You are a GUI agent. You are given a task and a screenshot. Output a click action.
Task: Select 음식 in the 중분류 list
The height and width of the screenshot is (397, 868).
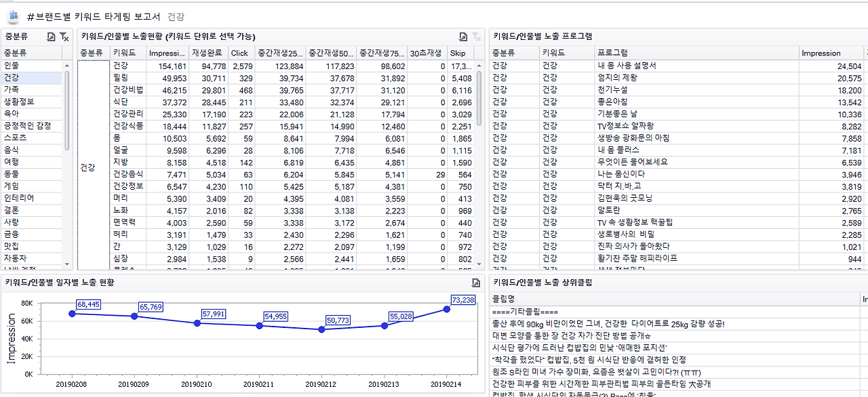pos(31,150)
